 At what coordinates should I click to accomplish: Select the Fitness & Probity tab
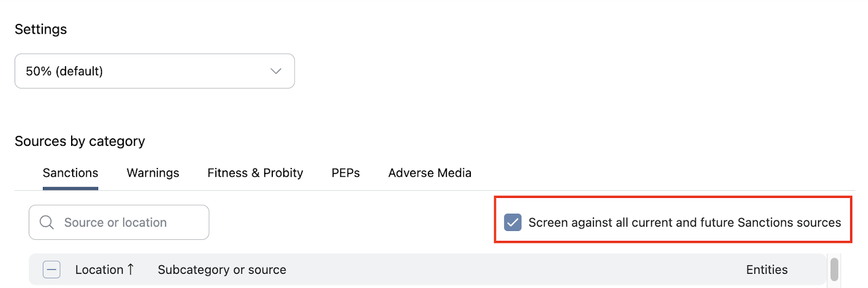point(255,173)
